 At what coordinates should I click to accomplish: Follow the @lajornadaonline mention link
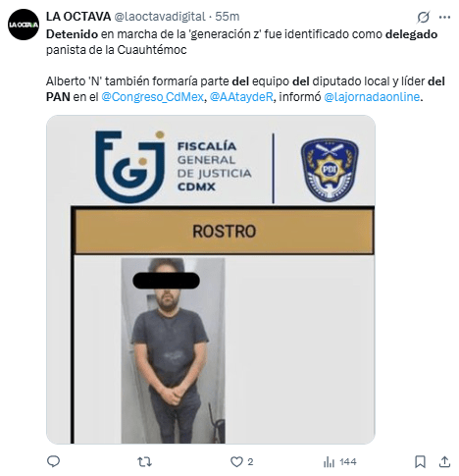(372, 97)
